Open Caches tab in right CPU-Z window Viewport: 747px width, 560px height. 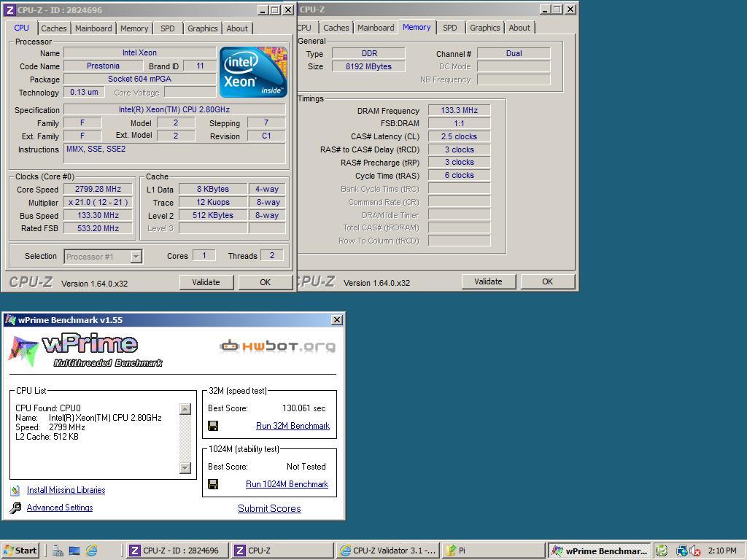click(336, 28)
